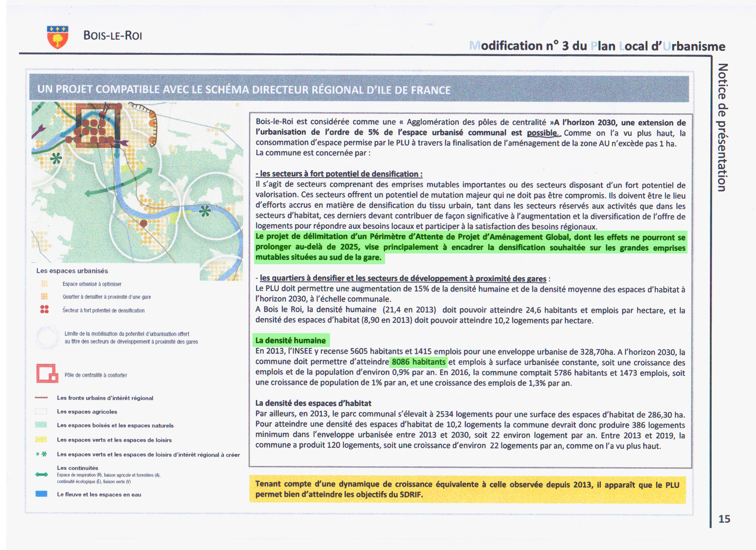The image size is (756, 550).
Task: Click the blue 'Le fleuve et les espaces en eau' swatch
Action: [x=41, y=494]
